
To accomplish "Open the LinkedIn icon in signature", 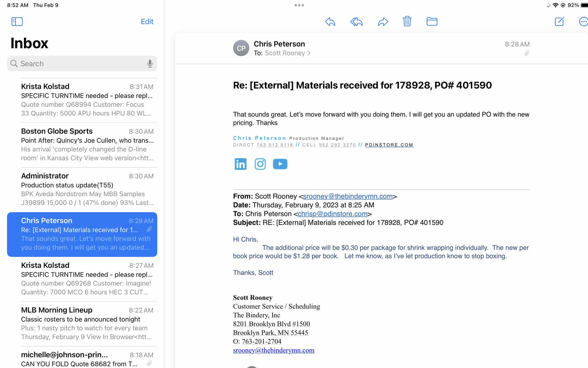I will pyautogui.click(x=240, y=164).
